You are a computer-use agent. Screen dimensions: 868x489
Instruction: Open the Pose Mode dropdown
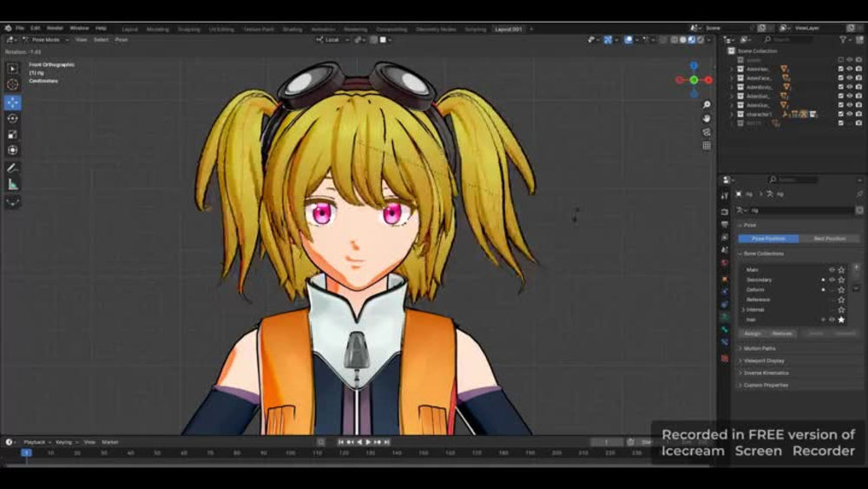coord(46,40)
